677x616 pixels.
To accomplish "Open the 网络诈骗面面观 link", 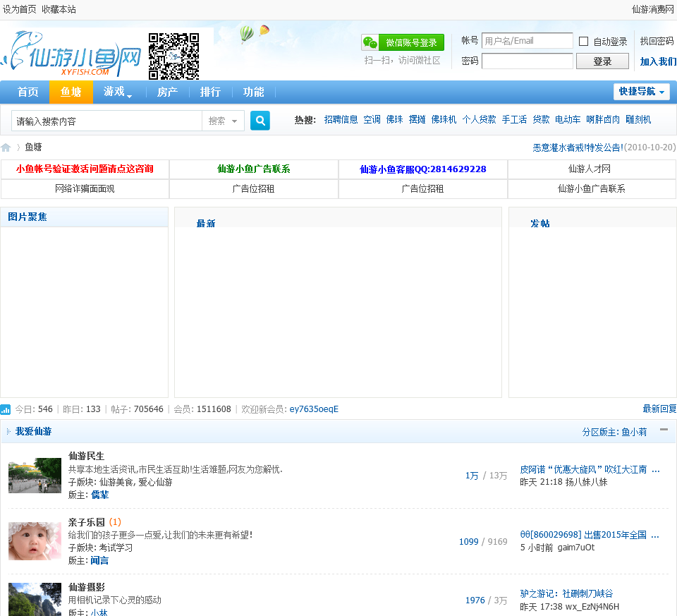I will tap(85, 189).
